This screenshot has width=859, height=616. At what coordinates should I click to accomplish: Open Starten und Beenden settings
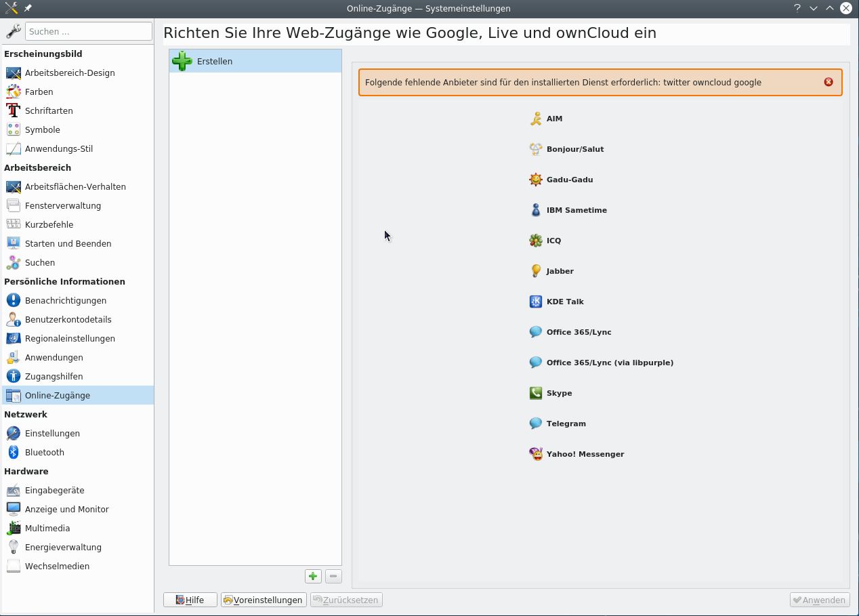tap(78, 243)
